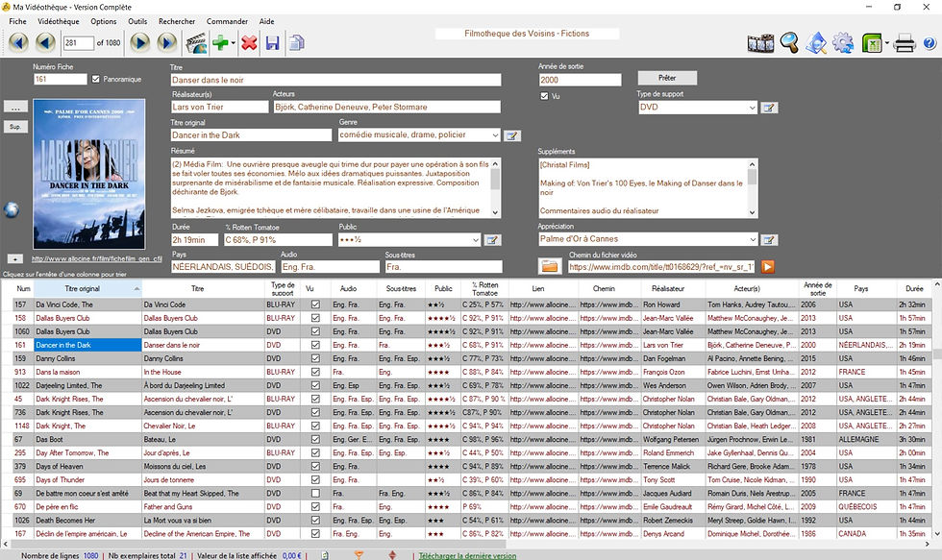
Task: Click Résumé text box scroll down arrow
Action: (x=495, y=212)
